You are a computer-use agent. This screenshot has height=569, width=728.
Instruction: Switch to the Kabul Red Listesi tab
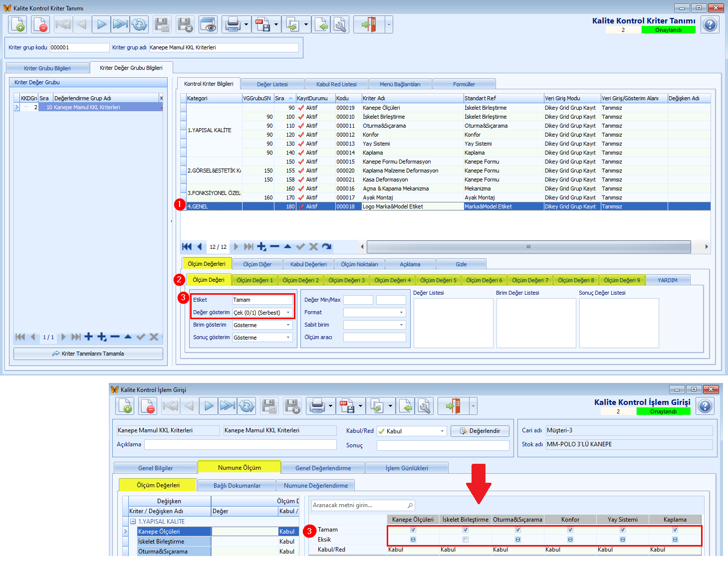click(336, 84)
